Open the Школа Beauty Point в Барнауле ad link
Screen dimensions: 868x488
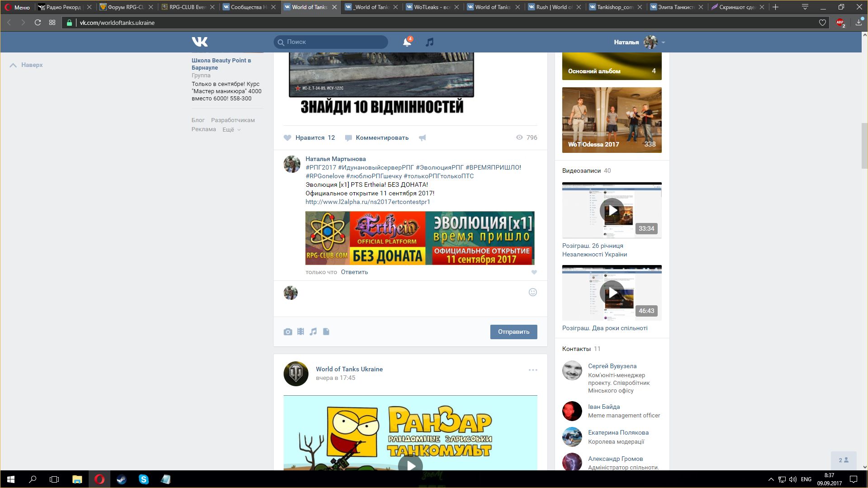point(221,64)
